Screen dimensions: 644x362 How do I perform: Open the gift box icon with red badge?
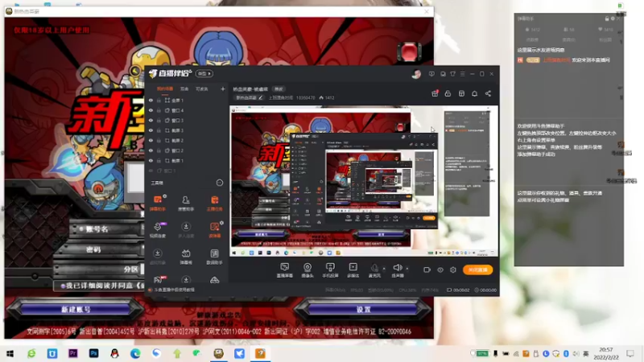pos(435,93)
